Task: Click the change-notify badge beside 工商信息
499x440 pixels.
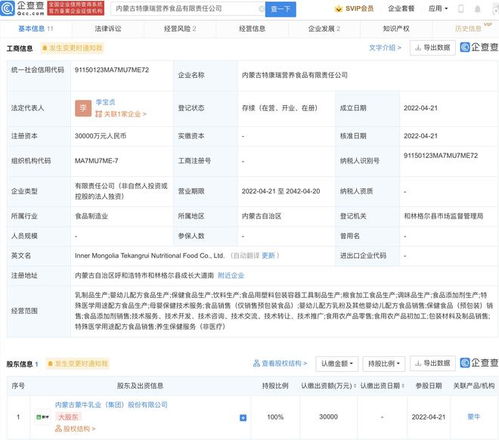Action: click(x=72, y=48)
